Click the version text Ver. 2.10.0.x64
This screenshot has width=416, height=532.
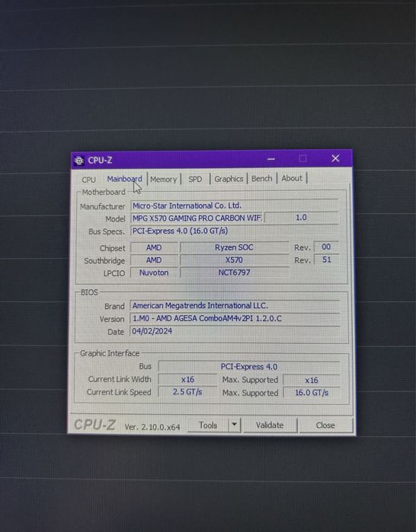tap(152, 427)
